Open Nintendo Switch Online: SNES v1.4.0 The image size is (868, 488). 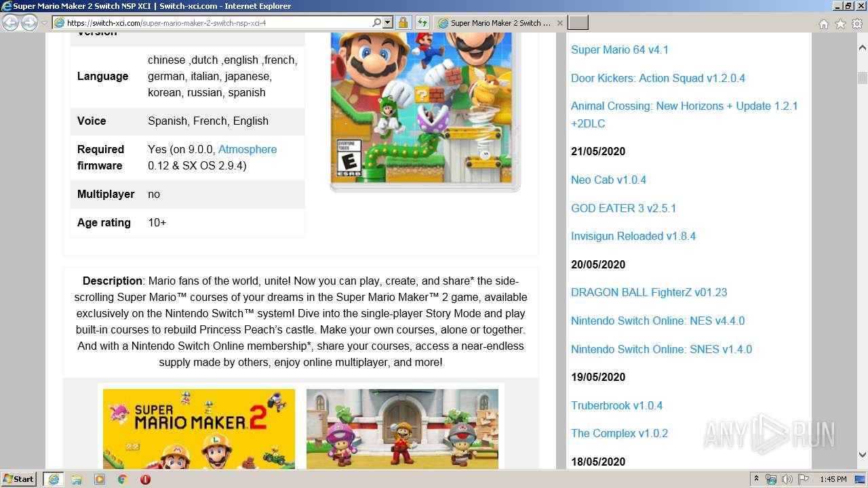coord(661,349)
